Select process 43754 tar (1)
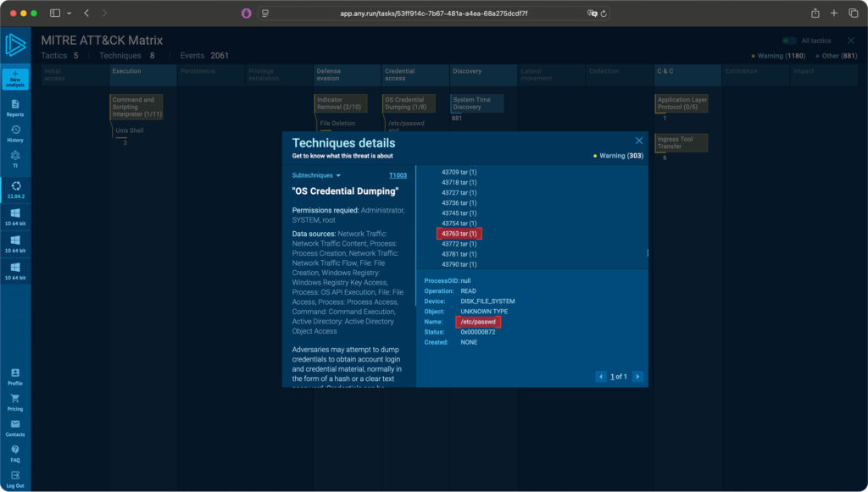 click(x=459, y=224)
